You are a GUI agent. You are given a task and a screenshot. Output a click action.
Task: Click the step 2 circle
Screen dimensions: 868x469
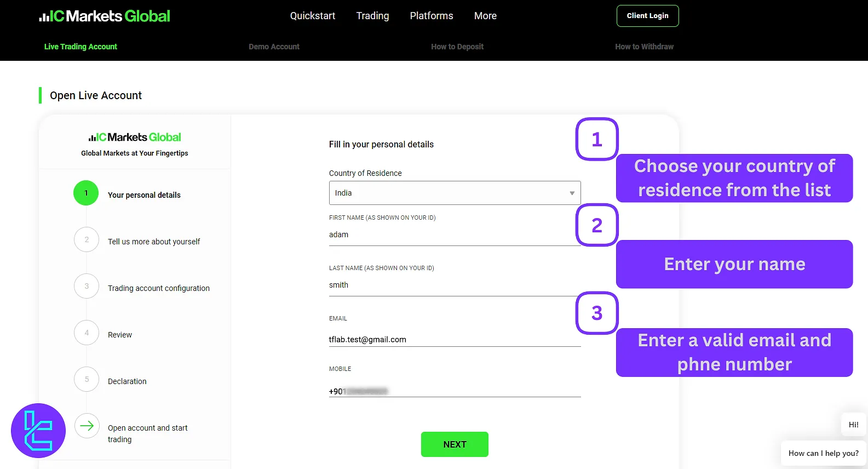(x=87, y=239)
